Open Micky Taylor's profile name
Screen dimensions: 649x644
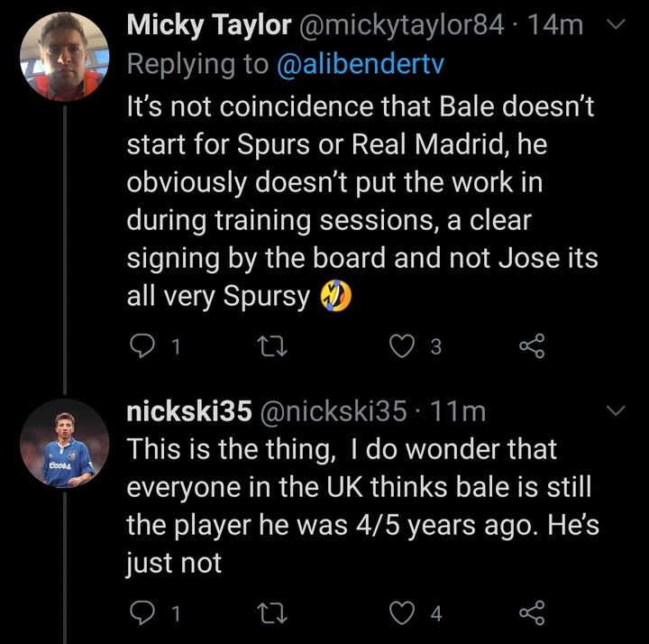tap(209, 25)
